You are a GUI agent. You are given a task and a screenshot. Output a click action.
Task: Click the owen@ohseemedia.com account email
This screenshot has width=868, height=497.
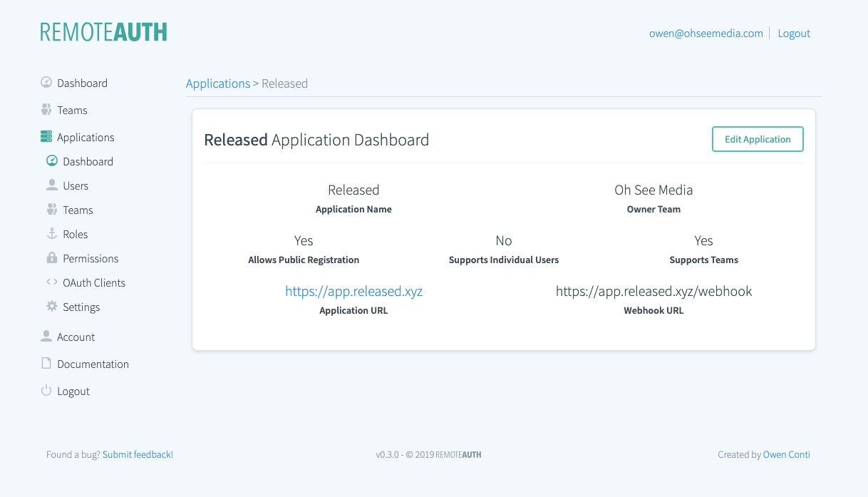[x=706, y=34]
